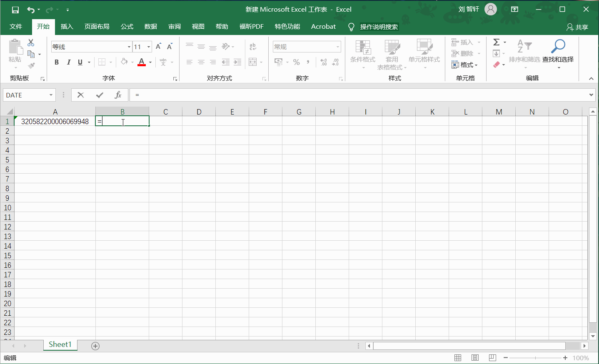Open font color dropdown arrow
599x364 pixels.
point(150,62)
